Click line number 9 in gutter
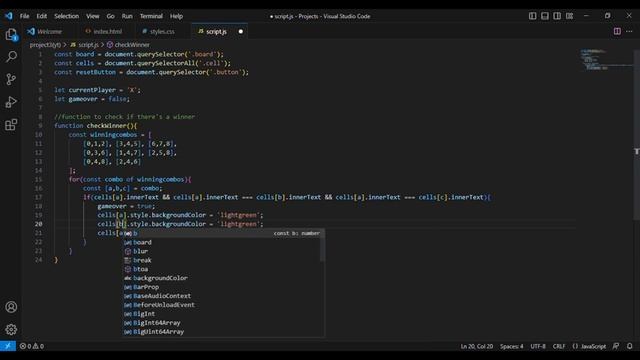640x360 pixels. (40, 126)
